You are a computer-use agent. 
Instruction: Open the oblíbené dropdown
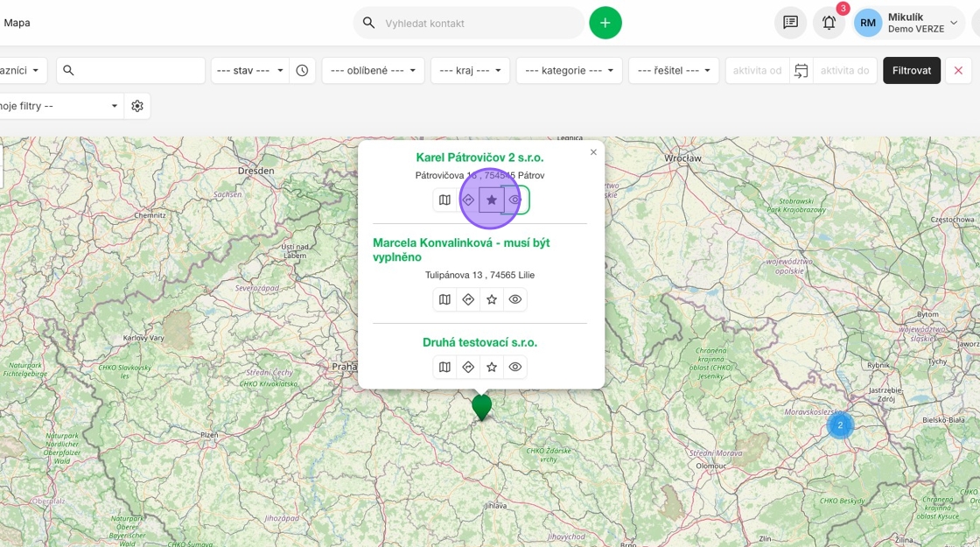(x=373, y=71)
